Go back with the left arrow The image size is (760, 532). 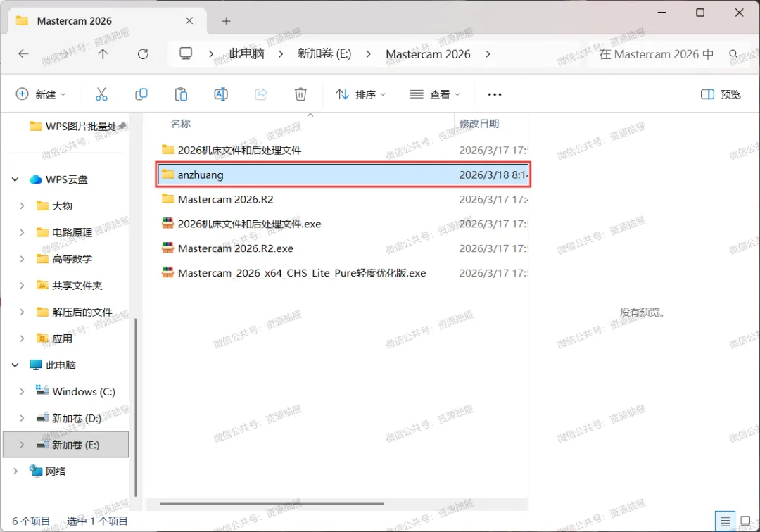pyautogui.click(x=23, y=53)
